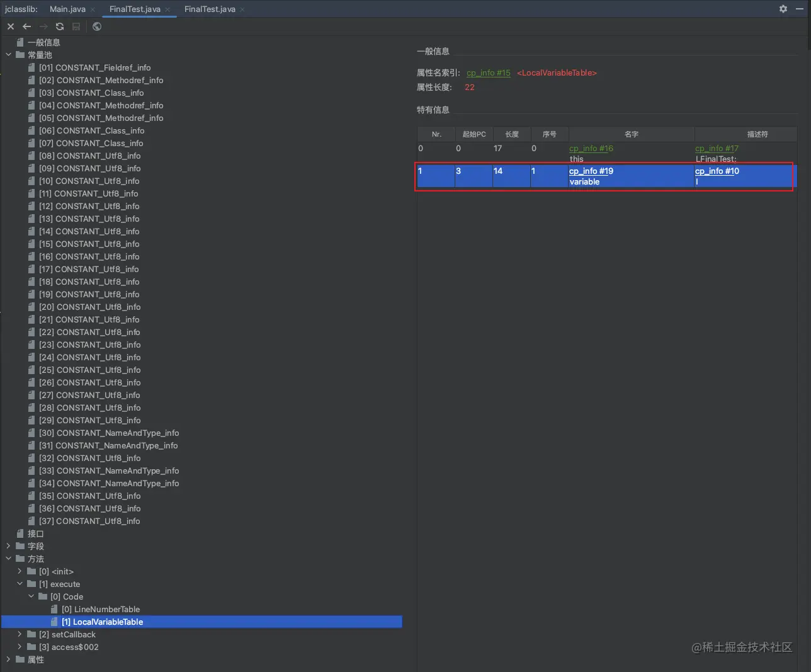Click the 属性长度 value 22
The width and height of the screenshot is (811, 672).
pos(470,88)
